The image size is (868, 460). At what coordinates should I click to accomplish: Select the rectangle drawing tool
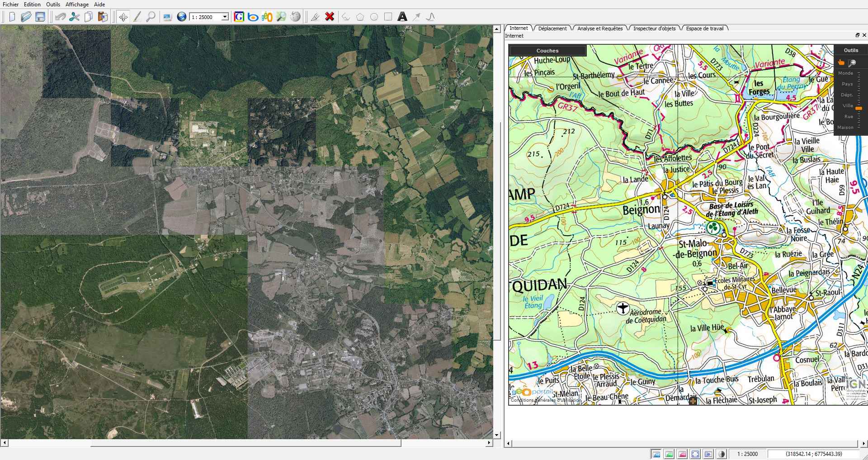point(388,17)
